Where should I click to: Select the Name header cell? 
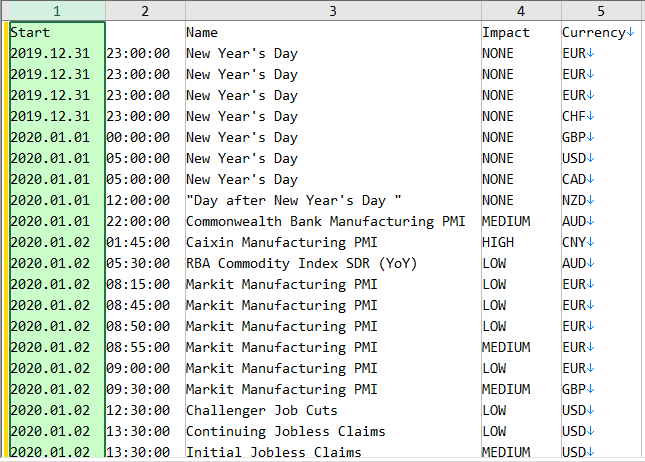(x=333, y=33)
